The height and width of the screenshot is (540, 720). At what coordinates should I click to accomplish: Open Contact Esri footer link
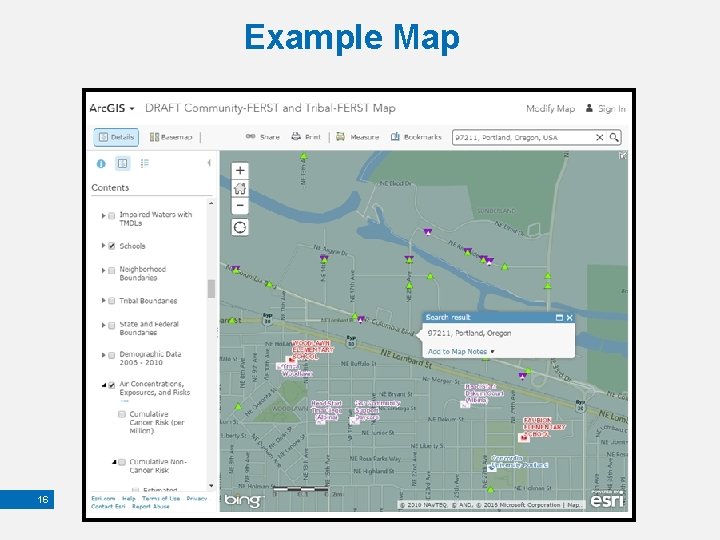click(108, 506)
